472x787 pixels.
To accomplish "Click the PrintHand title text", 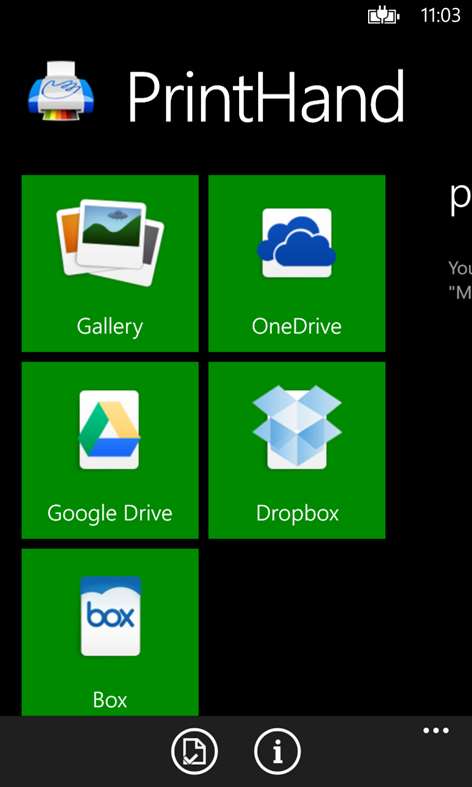I will point(266,96).
